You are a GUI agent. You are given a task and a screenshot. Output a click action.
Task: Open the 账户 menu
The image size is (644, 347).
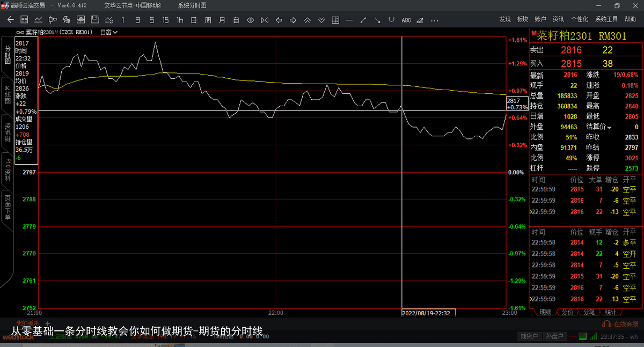[540, 19]
